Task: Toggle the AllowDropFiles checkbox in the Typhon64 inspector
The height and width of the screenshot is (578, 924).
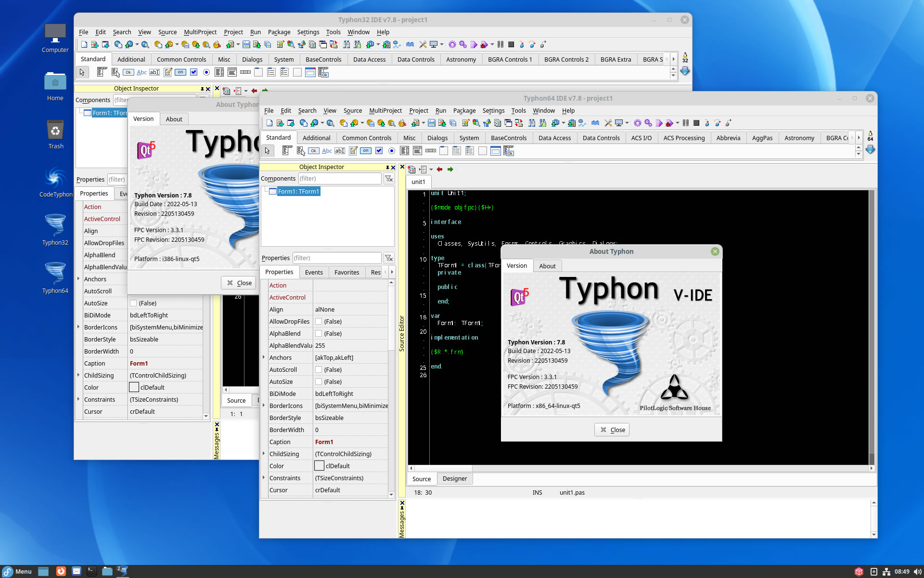Action: click(x=319, y=322)
